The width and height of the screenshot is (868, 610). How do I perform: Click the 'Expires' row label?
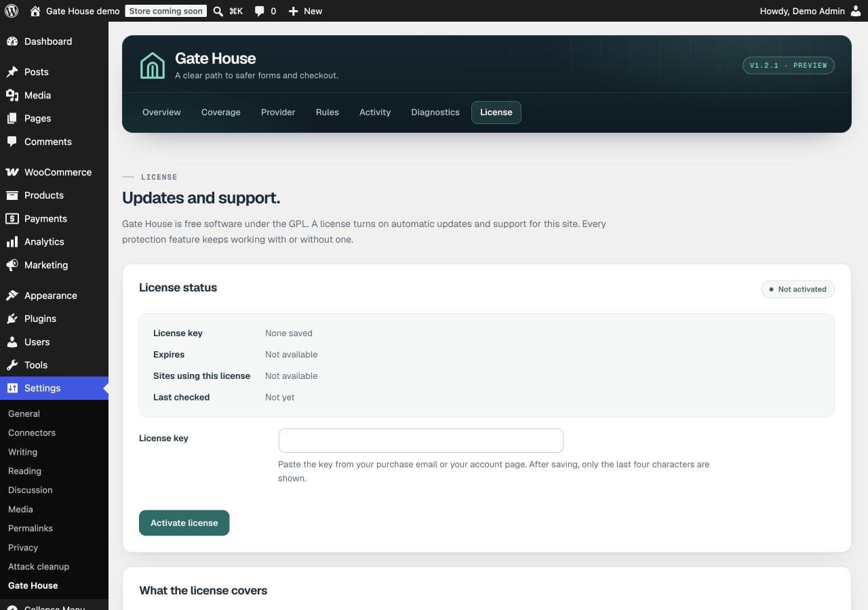169,354
